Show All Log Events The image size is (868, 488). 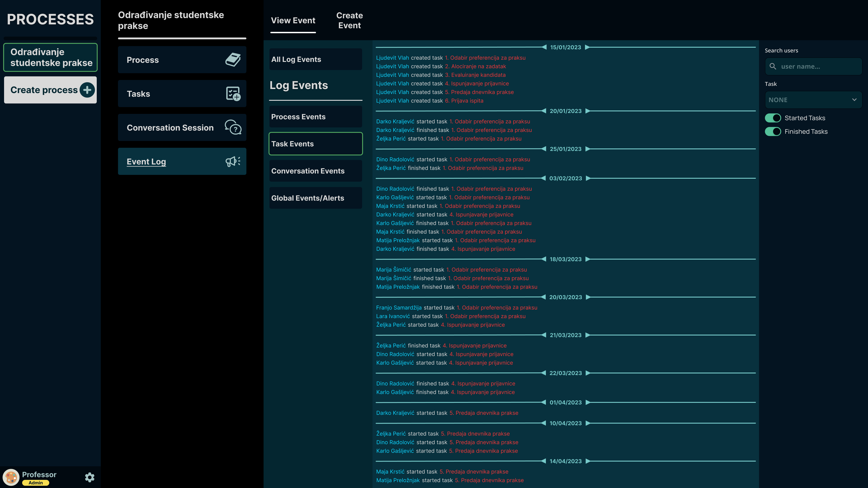315,59
